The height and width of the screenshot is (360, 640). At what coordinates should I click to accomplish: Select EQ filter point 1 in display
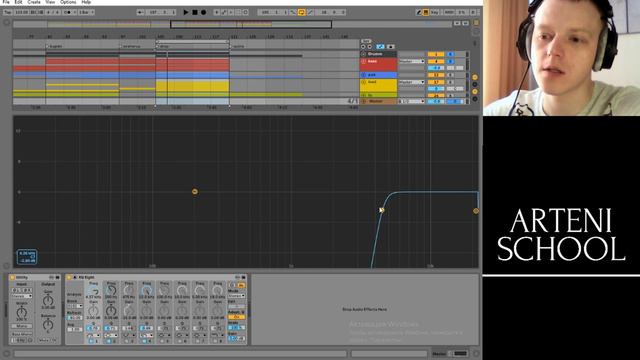click(381, 210)
